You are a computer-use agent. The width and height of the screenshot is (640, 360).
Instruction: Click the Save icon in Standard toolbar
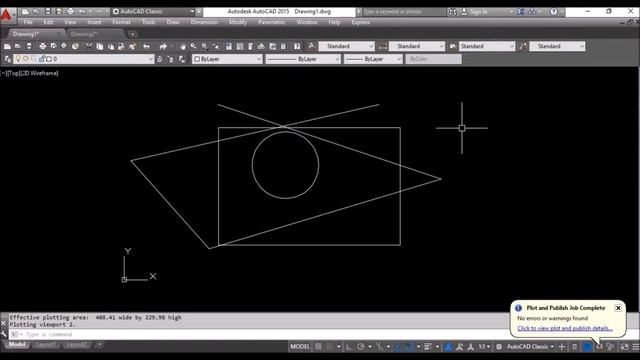coord(29,47)
